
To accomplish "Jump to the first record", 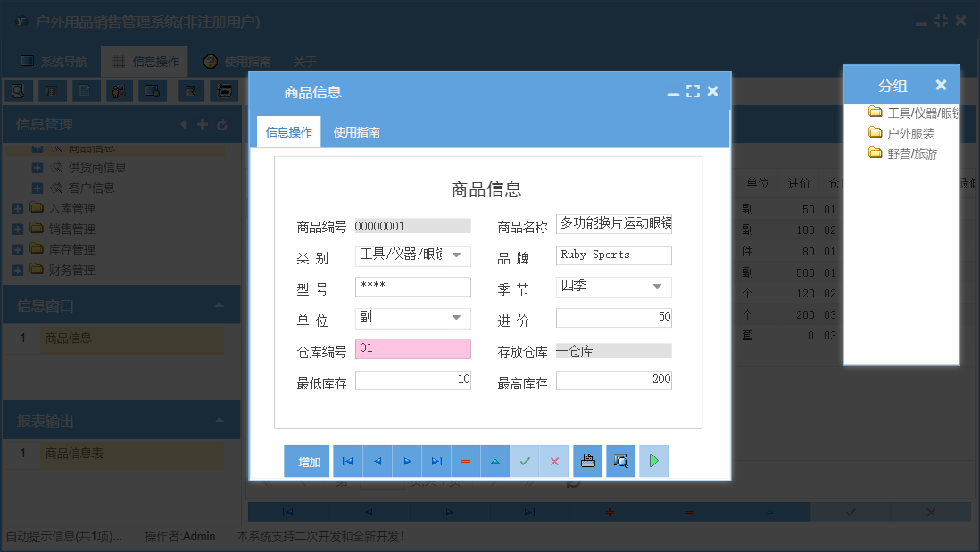I will point(347,461).
